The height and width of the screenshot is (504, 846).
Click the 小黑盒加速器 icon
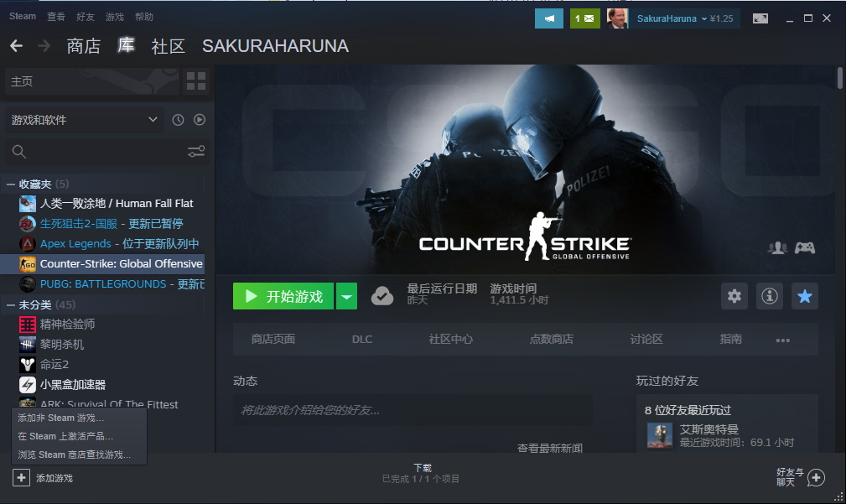[x=28, y=385]
